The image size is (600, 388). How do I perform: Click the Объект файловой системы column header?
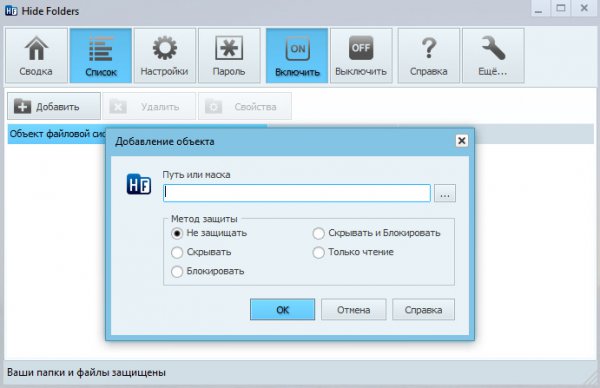click(x=57, y=134)
